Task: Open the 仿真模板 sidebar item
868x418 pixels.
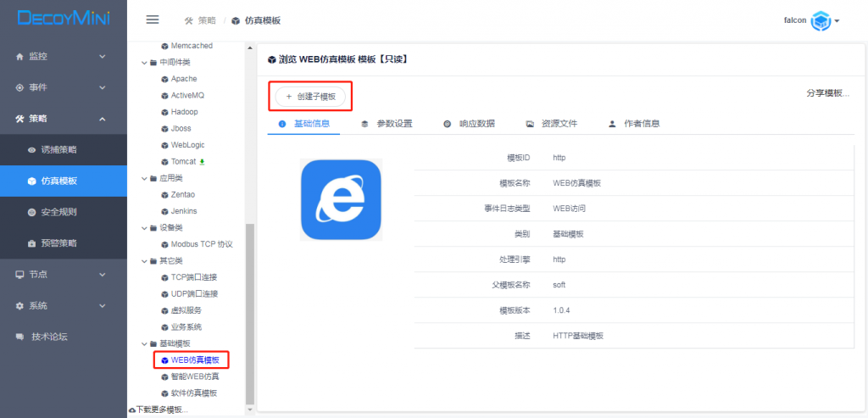Action: [64, 181]
